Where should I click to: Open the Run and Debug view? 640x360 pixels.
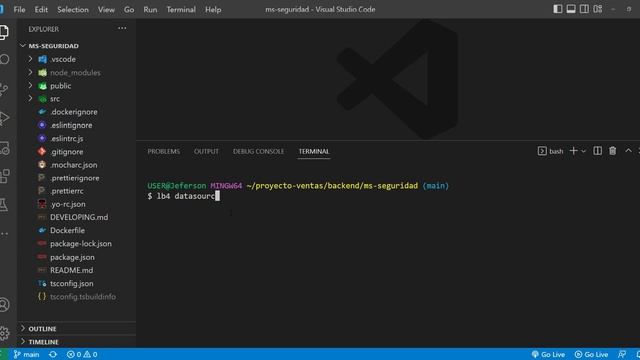click(x=4, y=118)
